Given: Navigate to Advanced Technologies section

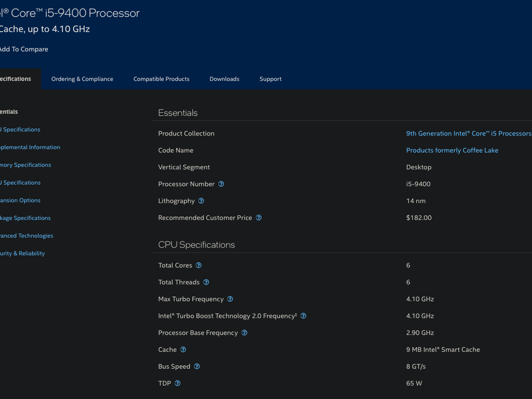Looking at the screenshot, I should (x=26, y=236).
